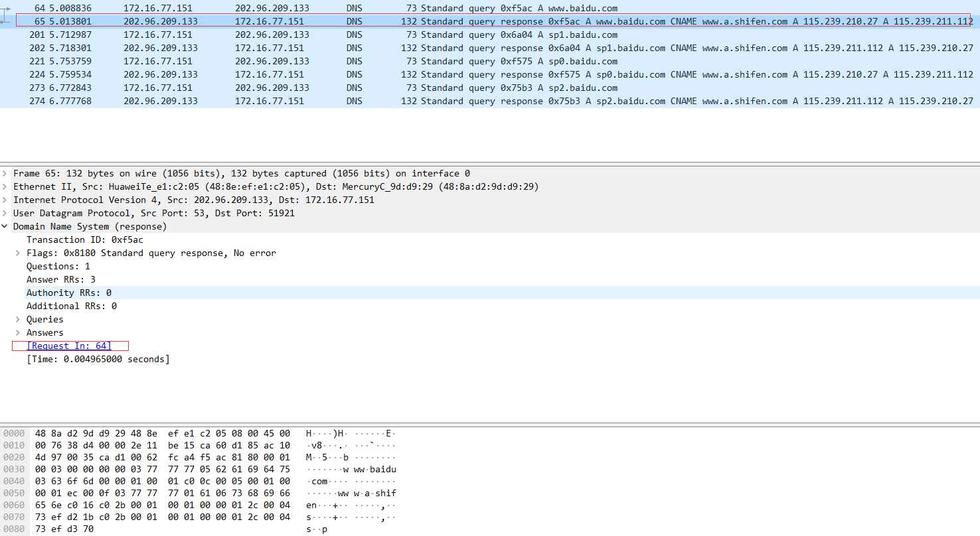Expand the Answers subtree
980x536 pixels.
point(19,332)
